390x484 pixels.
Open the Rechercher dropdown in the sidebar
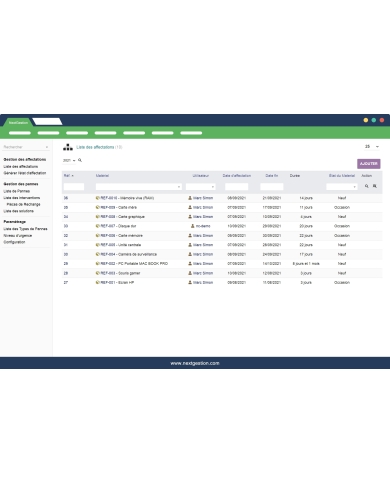(x=26, y=147)
